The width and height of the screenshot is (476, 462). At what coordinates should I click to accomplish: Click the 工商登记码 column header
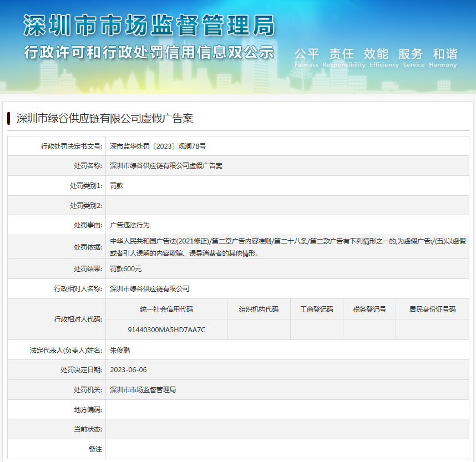(x=316, y=309)
